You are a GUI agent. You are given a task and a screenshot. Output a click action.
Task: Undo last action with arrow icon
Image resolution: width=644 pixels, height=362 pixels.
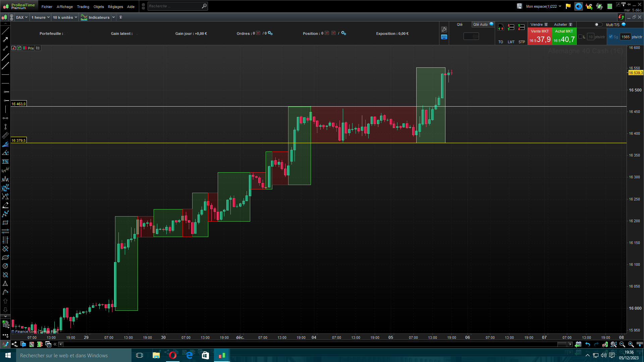(x=588, y=344)
